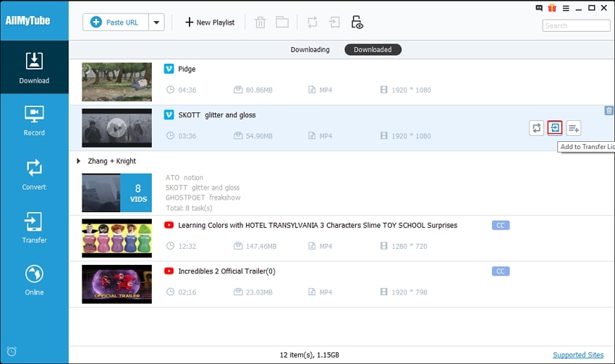Click the Vimeo icon beside SKOTT
This screenshot has width=615, height=364.
169,115
